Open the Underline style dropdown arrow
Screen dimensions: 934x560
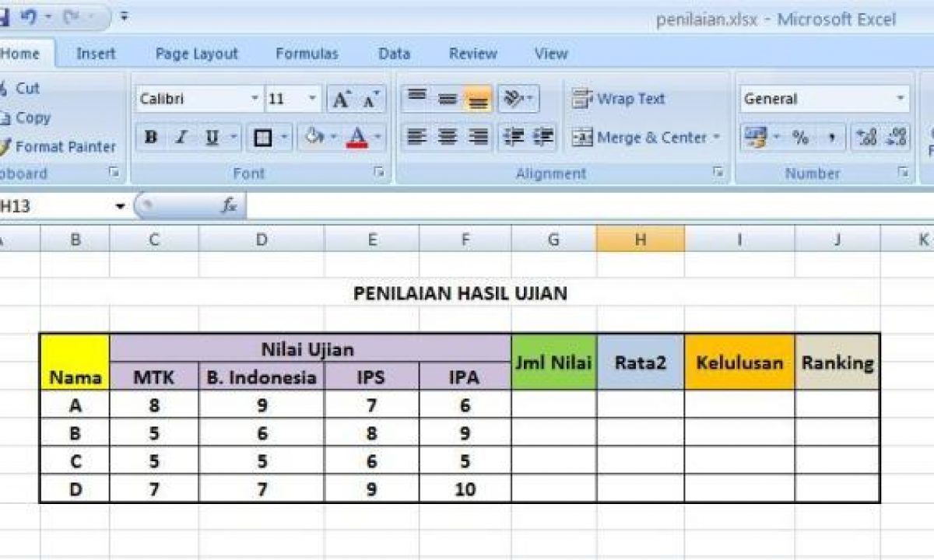pos(233,138)
